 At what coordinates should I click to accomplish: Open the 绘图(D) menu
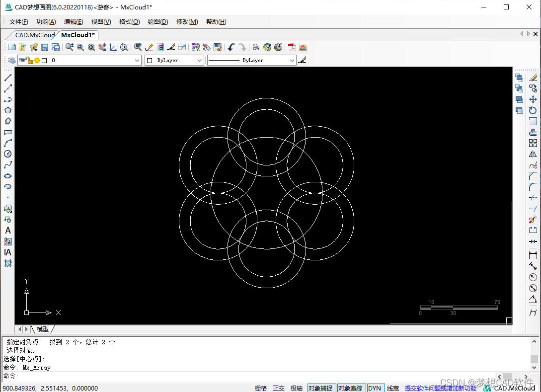click(x=158, y=22)
